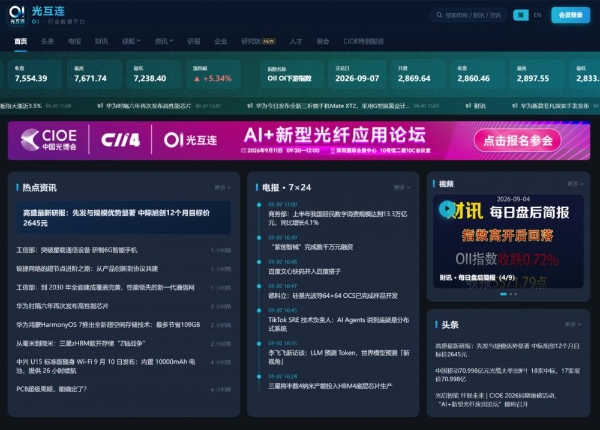Open the 电报 nav tab
The height and width of the screenshot is (430, 600).
point(74,41)
